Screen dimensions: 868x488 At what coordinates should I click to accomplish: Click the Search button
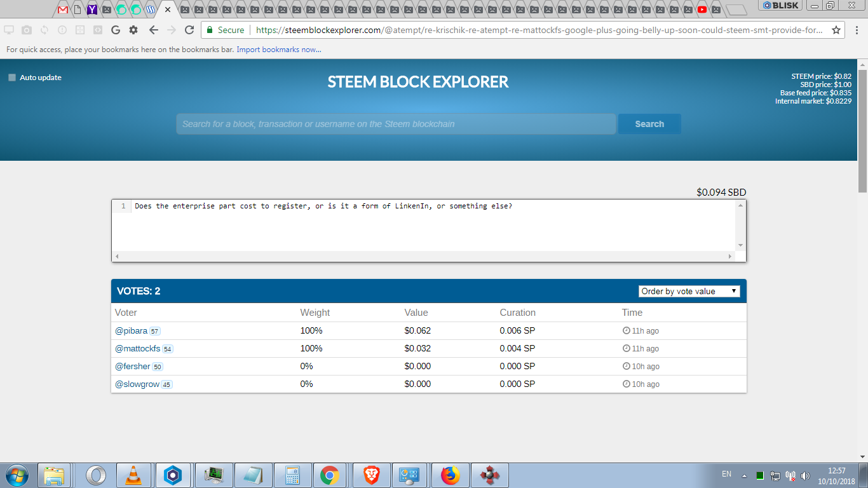pos(649,124)
